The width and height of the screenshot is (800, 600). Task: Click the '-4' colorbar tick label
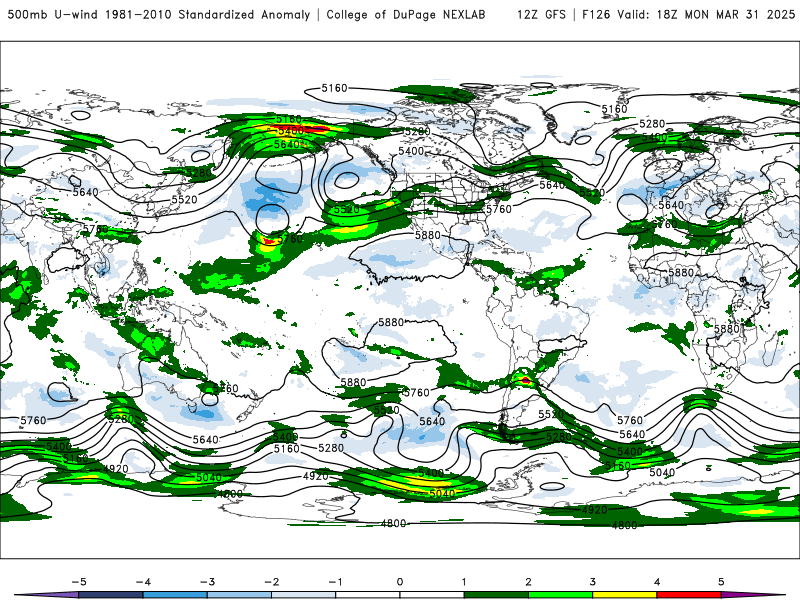tap(143, 582)
